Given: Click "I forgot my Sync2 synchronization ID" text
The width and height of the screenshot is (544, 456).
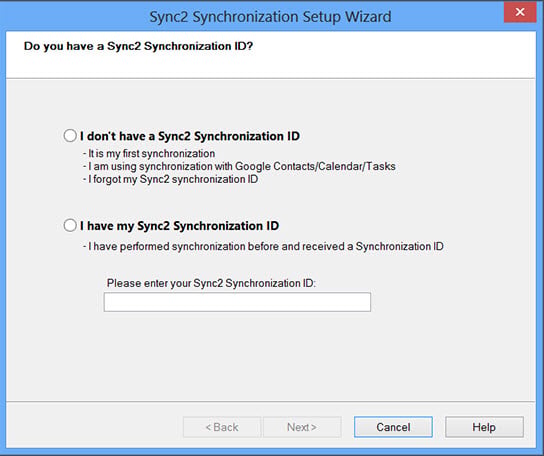Looking at the screenshot, I should click(x=170, y=179).
